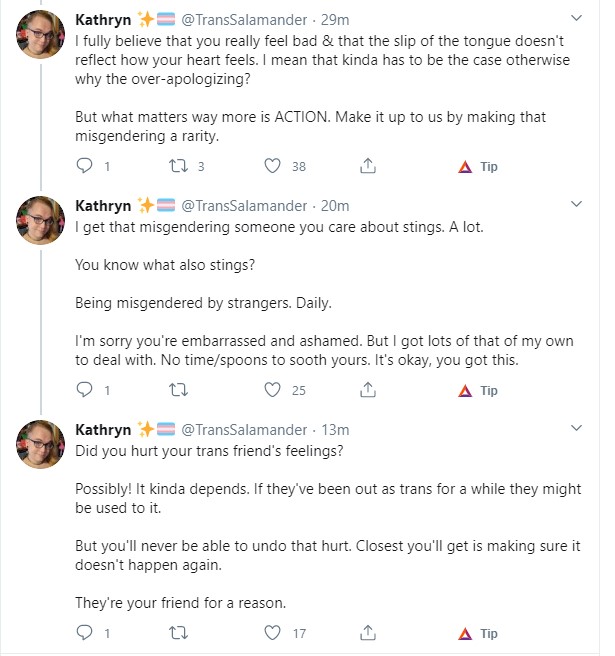
Task: Like the tweet with 38 likes
Action: click(272, 166)
